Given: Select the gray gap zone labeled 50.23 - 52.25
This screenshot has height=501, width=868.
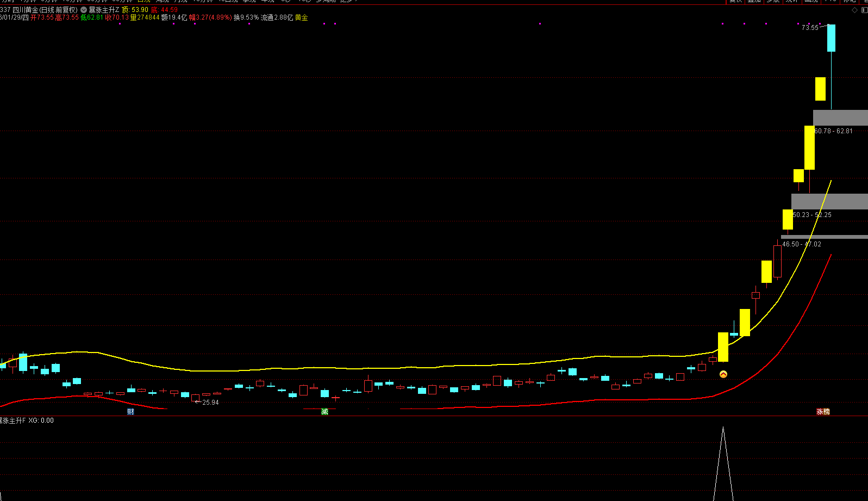Looking at the screenshot, I should (829, 201).
